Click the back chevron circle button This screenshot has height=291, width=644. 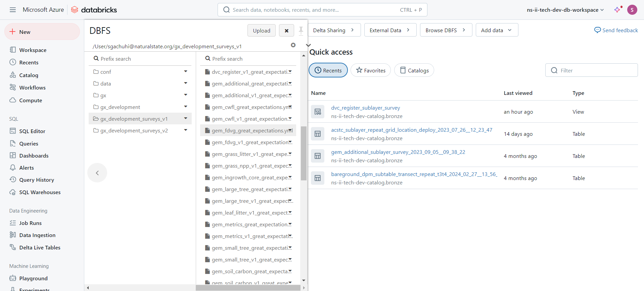pyautogui.click(x=97, y=173)
